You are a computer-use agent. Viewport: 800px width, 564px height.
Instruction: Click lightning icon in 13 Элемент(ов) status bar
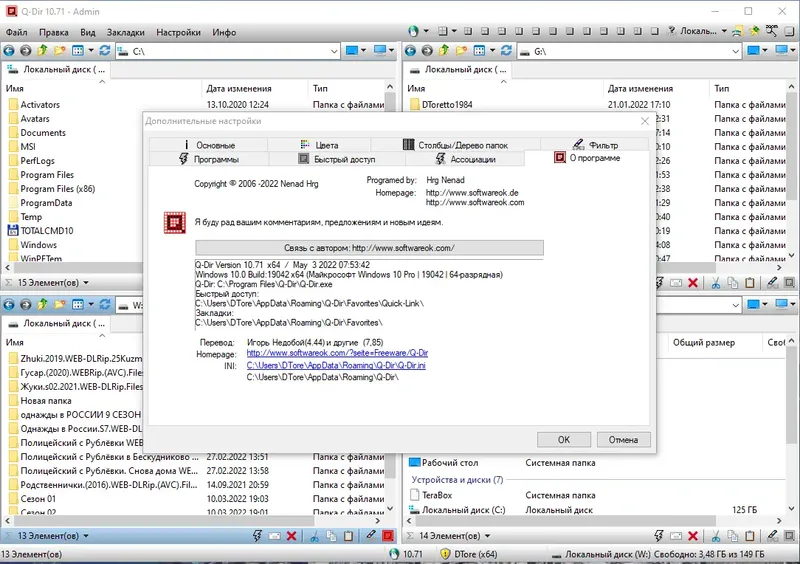point(257,535)
